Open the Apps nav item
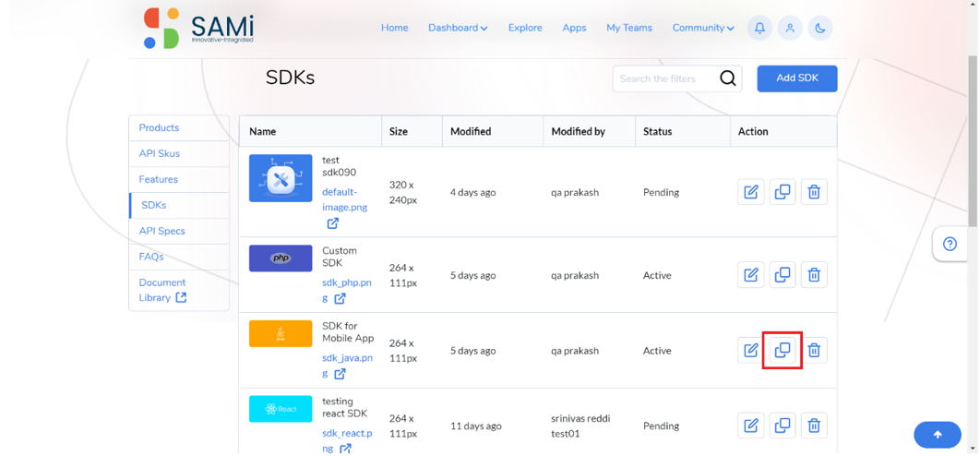The height and width of the screenshot is (456, 980). point(574,28)
